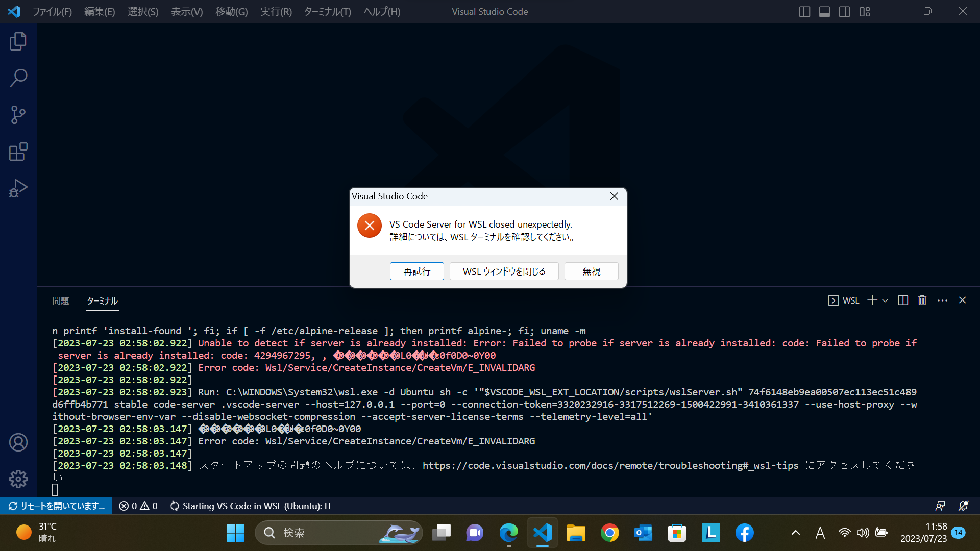Open the ファイル(F) menu
This screenshot has height=551, width=980.
(x=52, y=11)
